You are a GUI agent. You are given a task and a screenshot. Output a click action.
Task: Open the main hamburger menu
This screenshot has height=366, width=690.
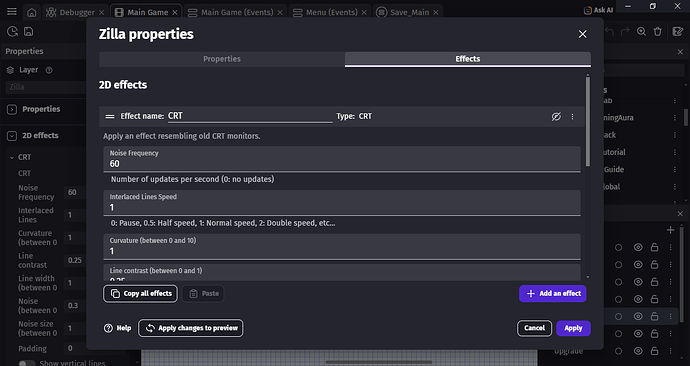(12, 12)
